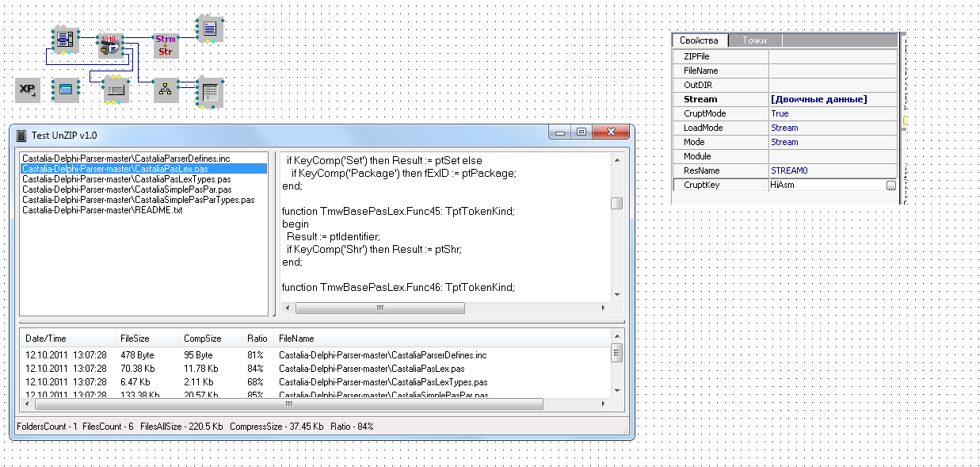Screen dimensions: 980x467
Task: Click the XP manifest component
Action: 27,90
